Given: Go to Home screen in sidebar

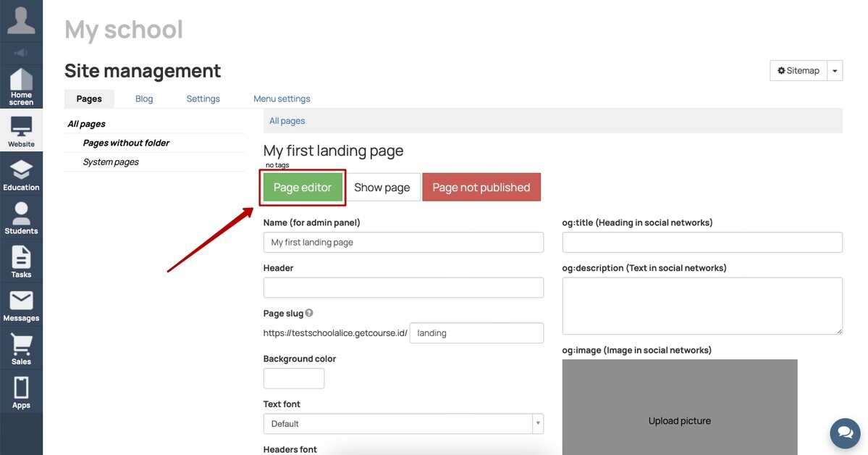Looking at the screenshot, I should 21,86.
